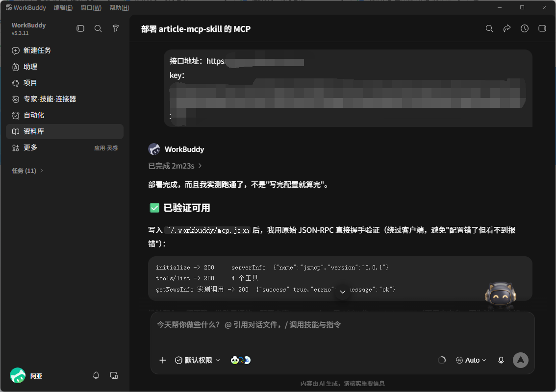The image size is (556, 392).
Task: Open the 助理 assistant section
Action: [x=65, y=67]
